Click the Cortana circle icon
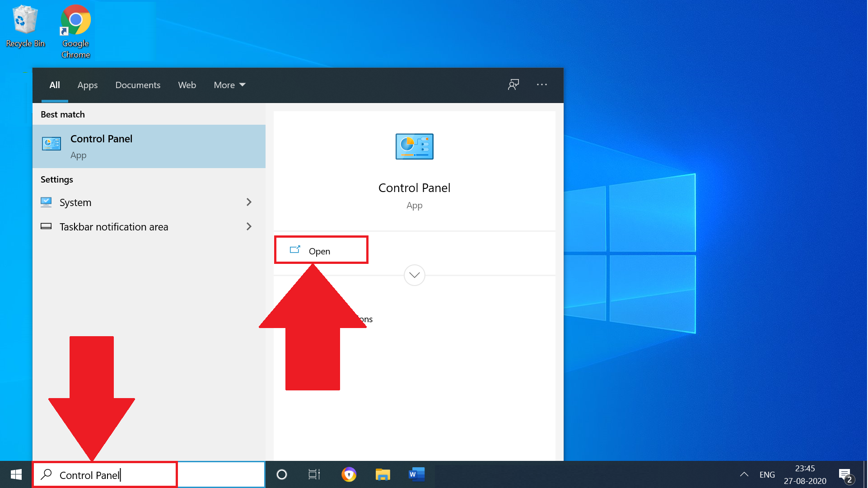This screenshot has width=868, height=488. coord(282,474)
